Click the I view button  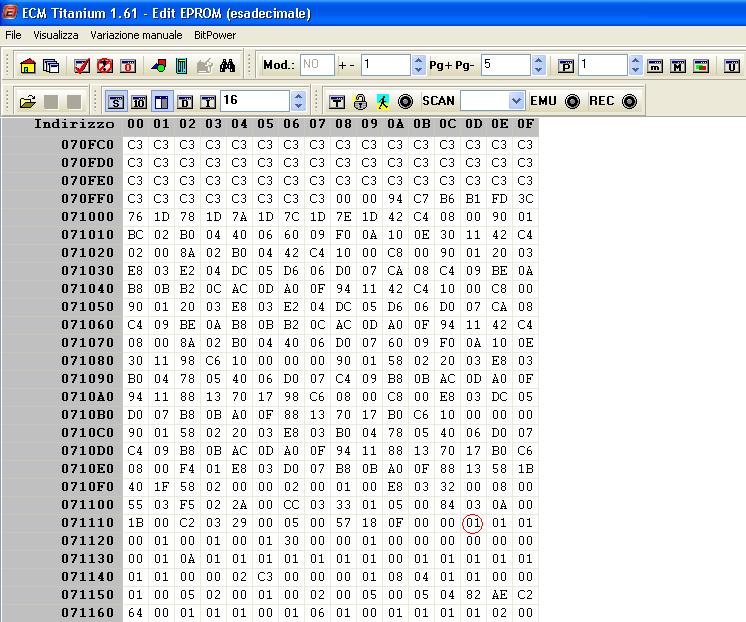pyautogui.click(x=207, y=102)
